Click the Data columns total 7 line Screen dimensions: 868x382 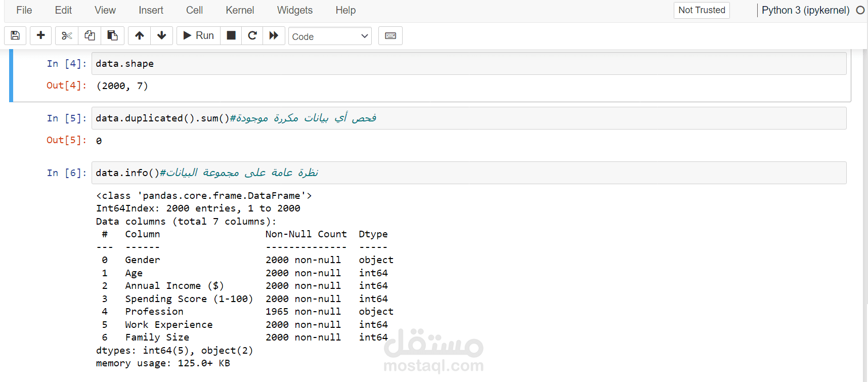(x=186, y=222)
